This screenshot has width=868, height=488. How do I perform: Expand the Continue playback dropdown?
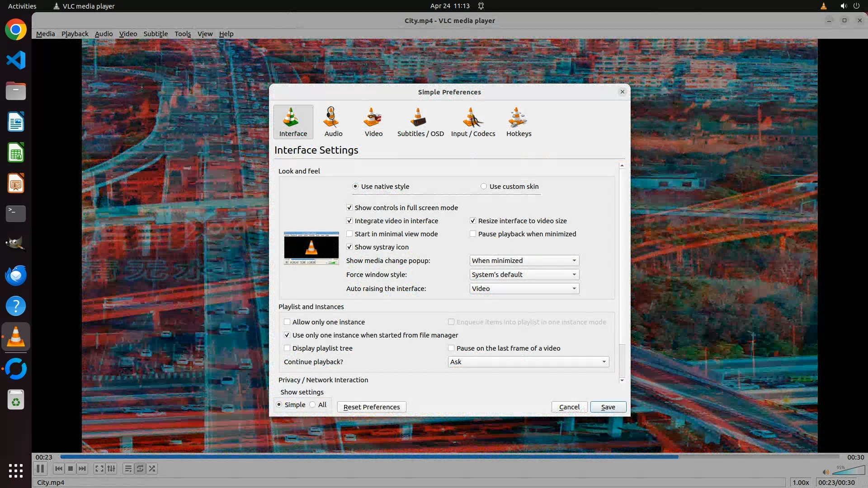(528, 362)
